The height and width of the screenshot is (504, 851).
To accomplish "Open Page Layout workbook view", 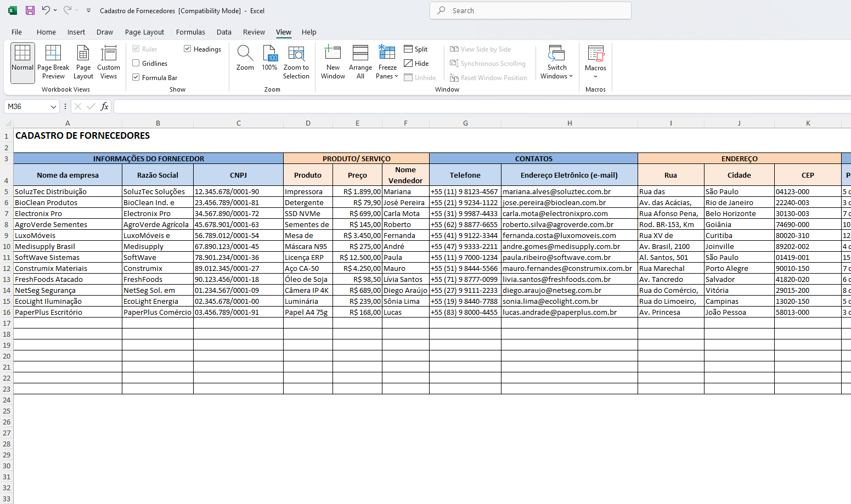I will pos(83,63).
